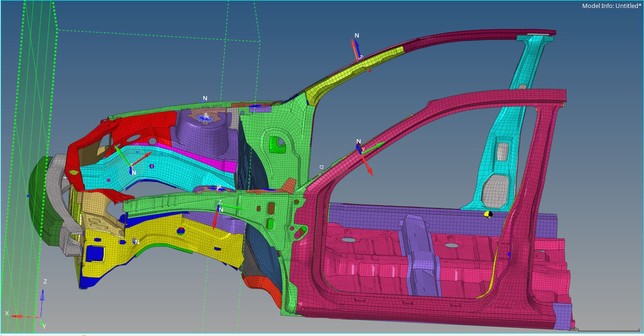Screen dimensions: 644x336
Task: Select the X-axis label on the orientation triad
Action: click(7, 313)
